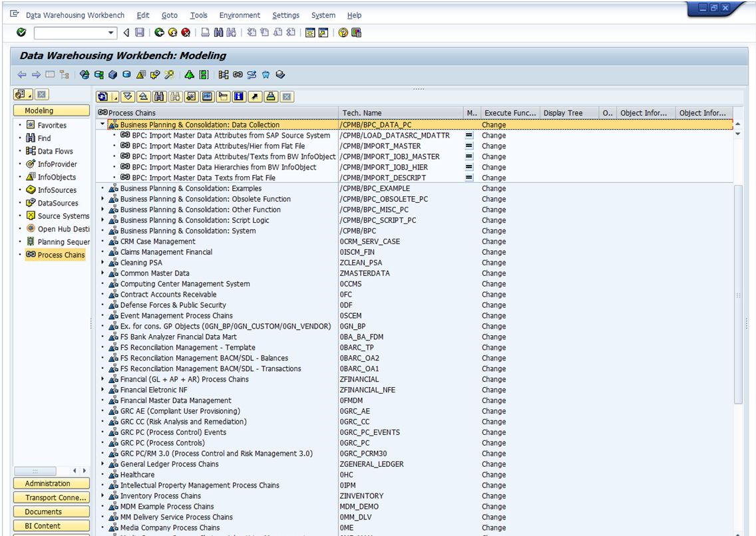Open the dropdown arrow beside the Refresh icon
756x536 pixels.
click(114, 97)
